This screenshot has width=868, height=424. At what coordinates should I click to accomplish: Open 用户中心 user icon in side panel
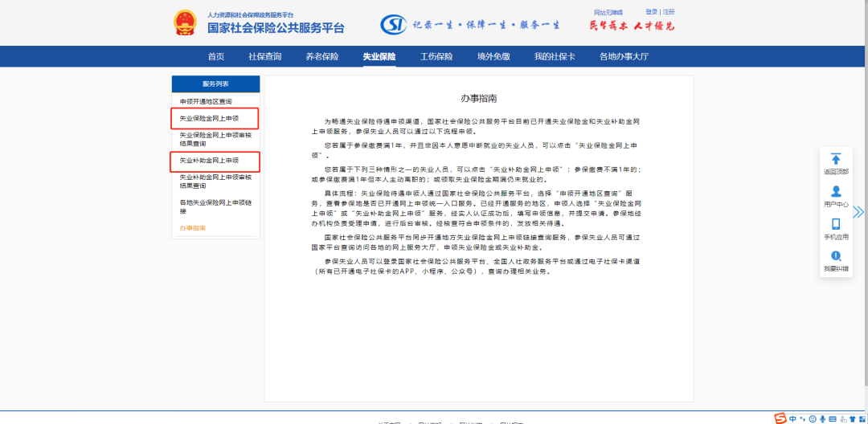point(836,192)
